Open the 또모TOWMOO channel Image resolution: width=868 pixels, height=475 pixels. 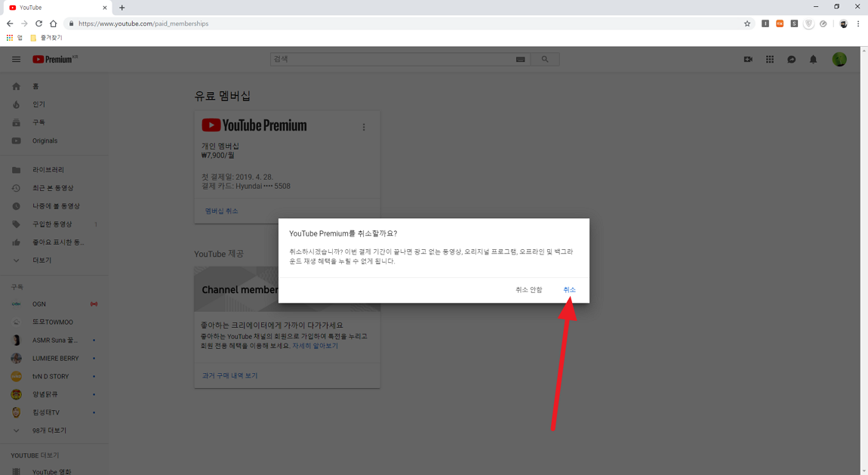click(x=54, y=322)
